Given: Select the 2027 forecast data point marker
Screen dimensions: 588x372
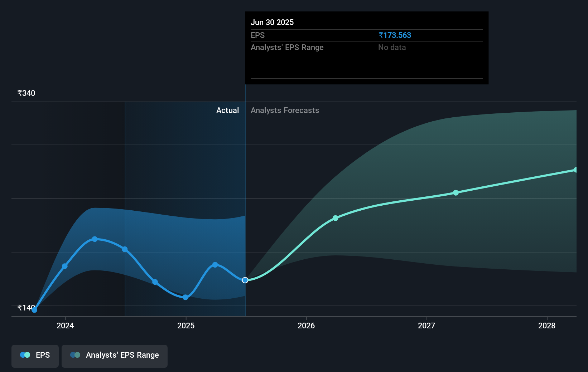Looking at the screenshot, I should (x=456, y=193).
